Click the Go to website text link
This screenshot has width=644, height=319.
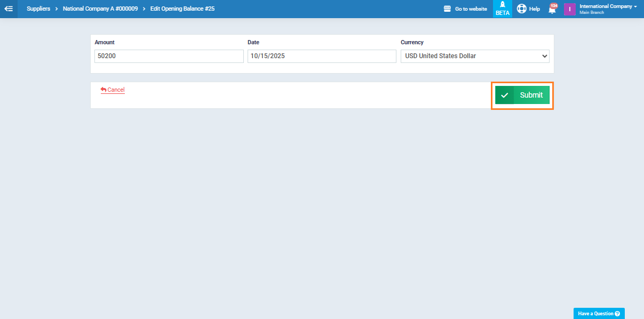(471, 9)
